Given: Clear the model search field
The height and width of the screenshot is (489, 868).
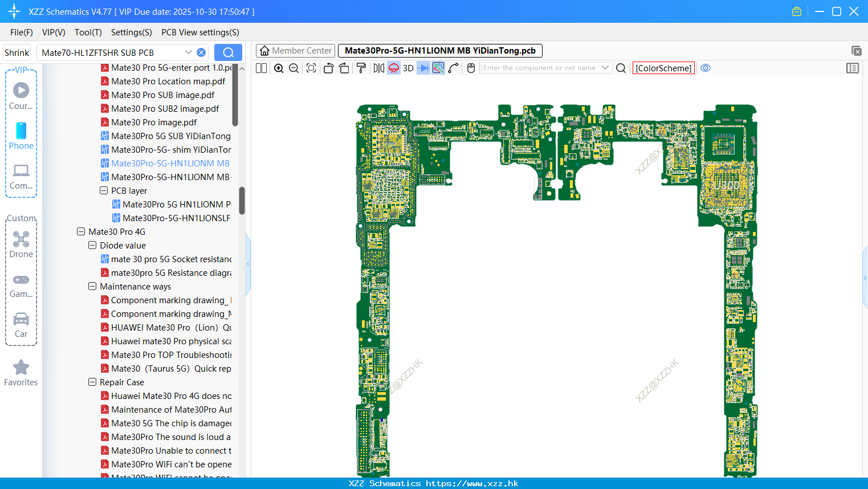Looking at the screenshot, I should [201, 52].
